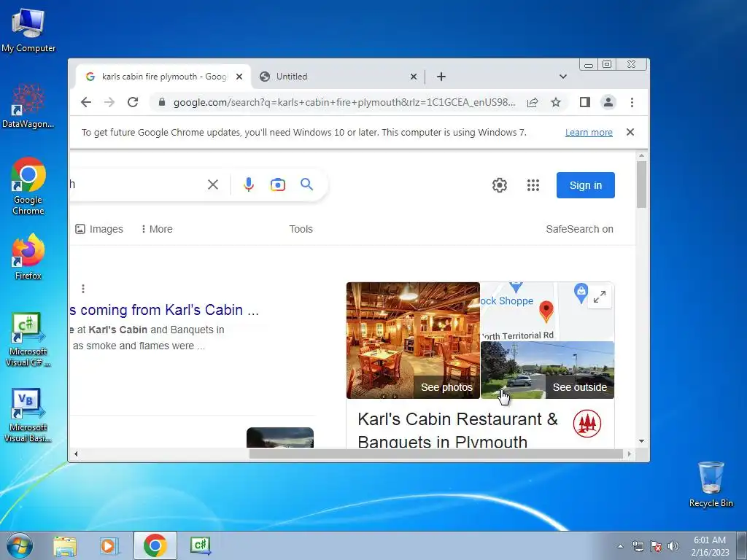Follow the Learn more link
This screenshot has width=747, height=560.
click(589, 133)
